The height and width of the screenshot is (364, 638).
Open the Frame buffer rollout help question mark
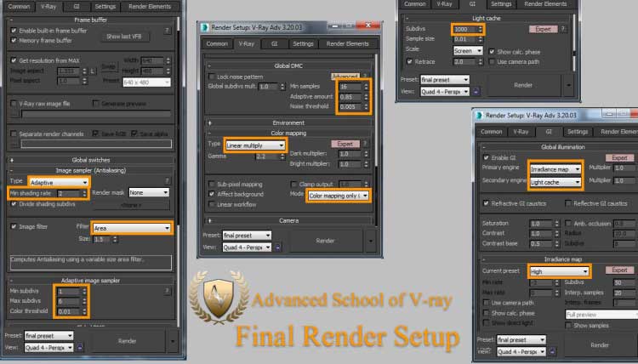tap(168, 31)
